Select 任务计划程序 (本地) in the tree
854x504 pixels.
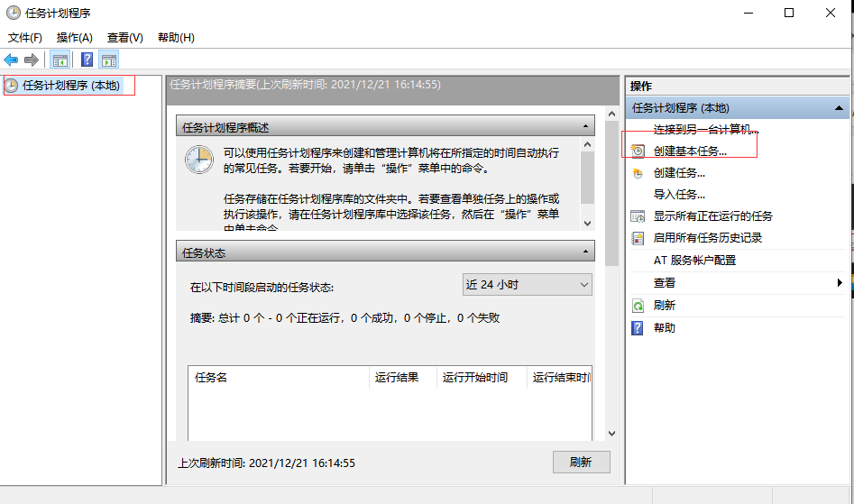(x=71, y=86)
